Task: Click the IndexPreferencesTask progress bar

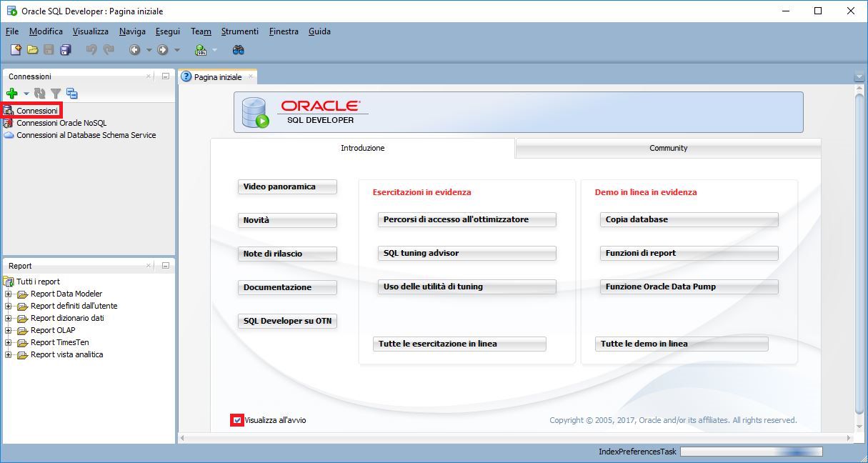Action: pyautogui.click(x=752, y=452)
